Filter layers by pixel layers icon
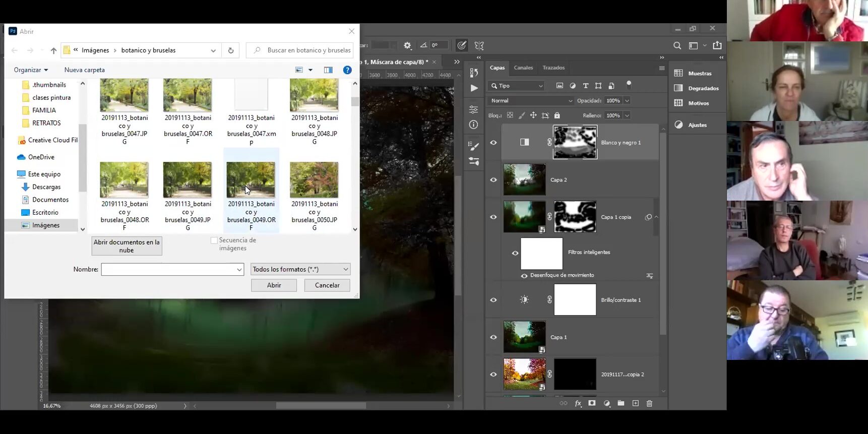The image size is (868, 434). [560, 86]
